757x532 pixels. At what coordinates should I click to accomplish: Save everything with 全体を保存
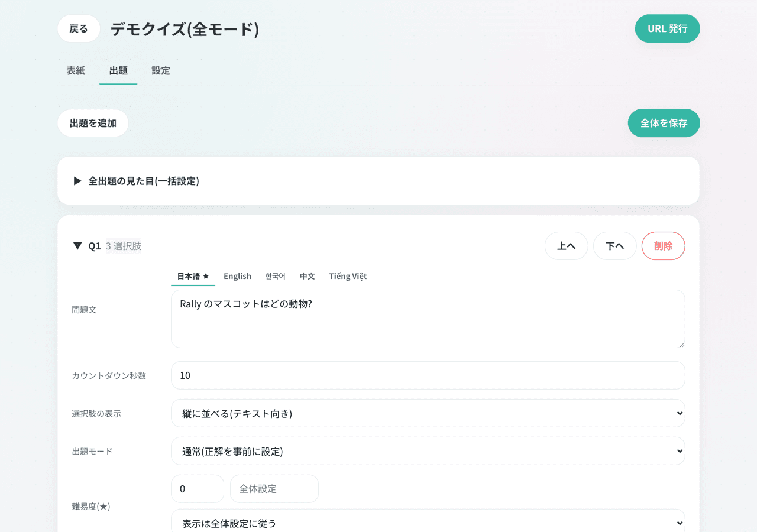(664, 123)
